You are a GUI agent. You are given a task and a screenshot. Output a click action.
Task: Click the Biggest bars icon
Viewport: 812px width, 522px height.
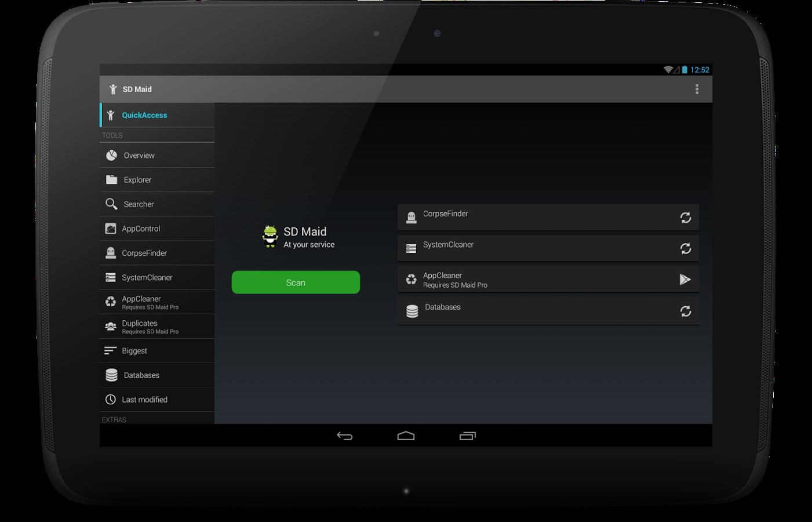point(110,351)
